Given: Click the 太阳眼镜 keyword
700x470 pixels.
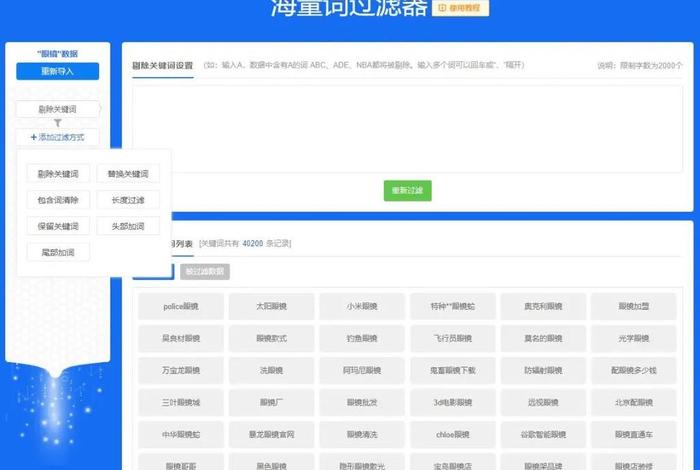Looking at the screenshot, I should coord(271,306).
